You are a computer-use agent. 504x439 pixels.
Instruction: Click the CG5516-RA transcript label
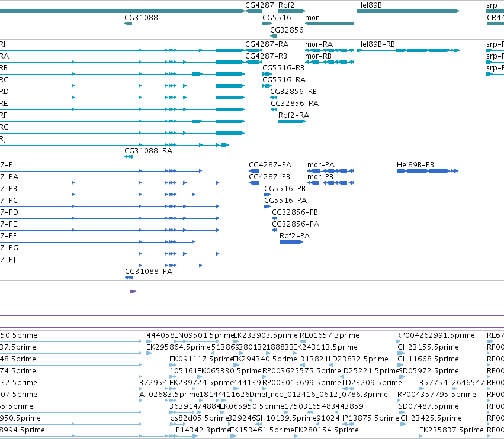coord(284,80)
